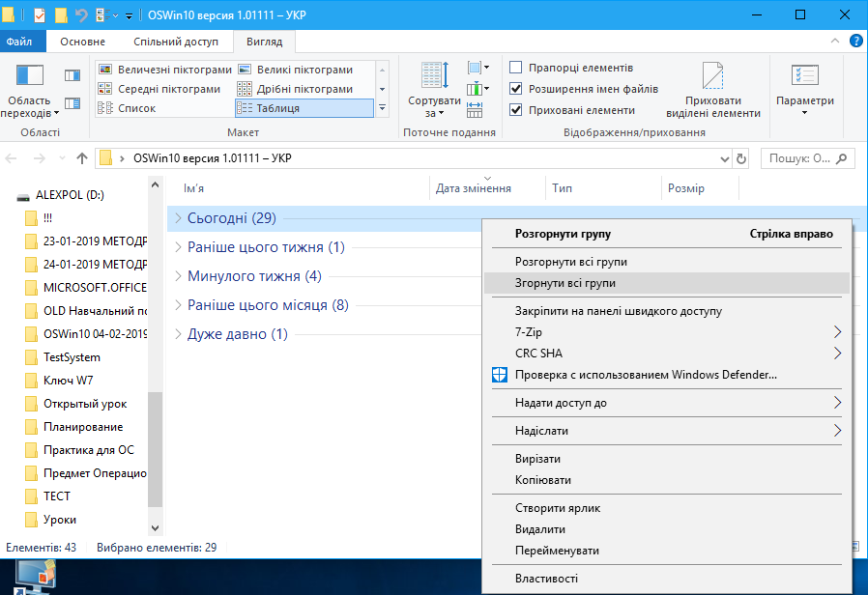
Task: Expand the Раніше цього тижня (1) group
Action: coord(178,247)
